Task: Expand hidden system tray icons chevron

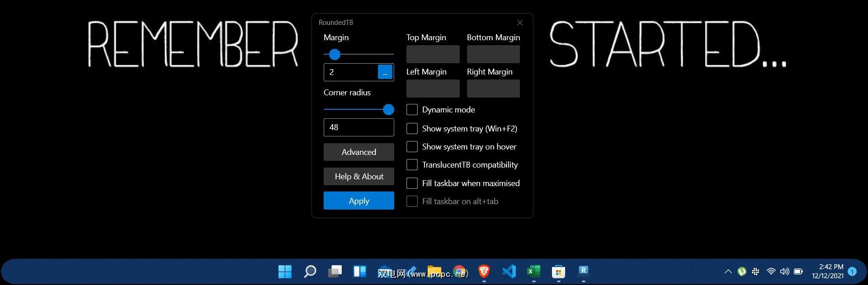Action: point(728,271)
